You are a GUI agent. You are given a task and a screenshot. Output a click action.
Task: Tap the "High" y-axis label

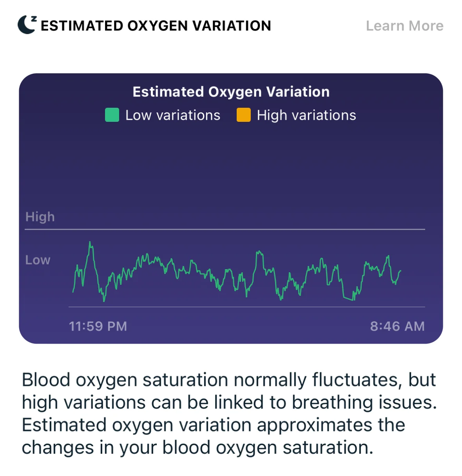click(40, 217)
